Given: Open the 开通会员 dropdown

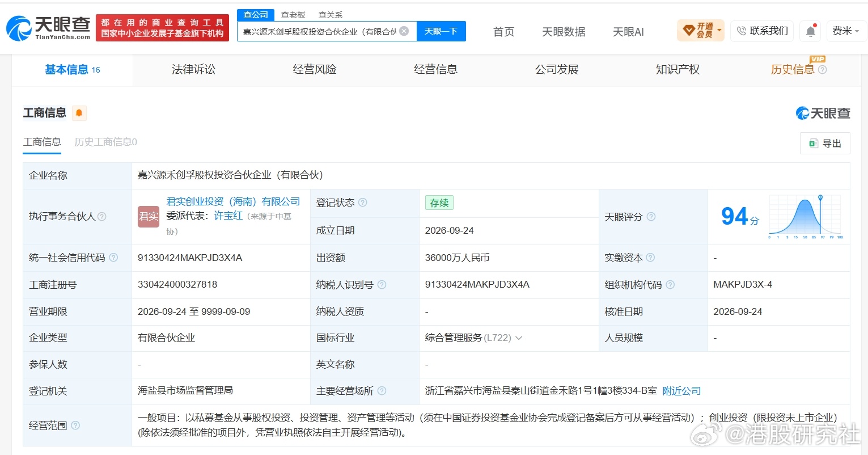Looking at the screenshot, I should [x=701, y=31].
